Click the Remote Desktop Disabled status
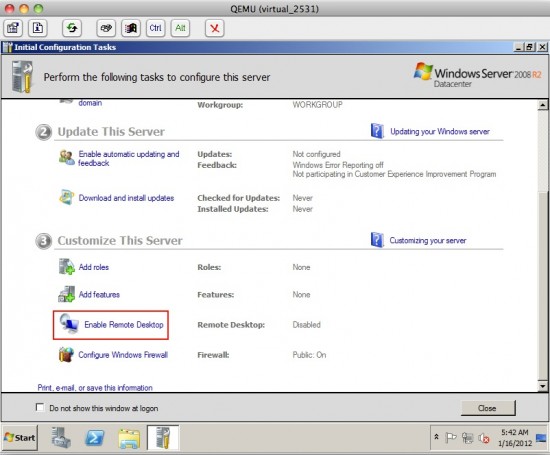 click(x=307, y=324)
